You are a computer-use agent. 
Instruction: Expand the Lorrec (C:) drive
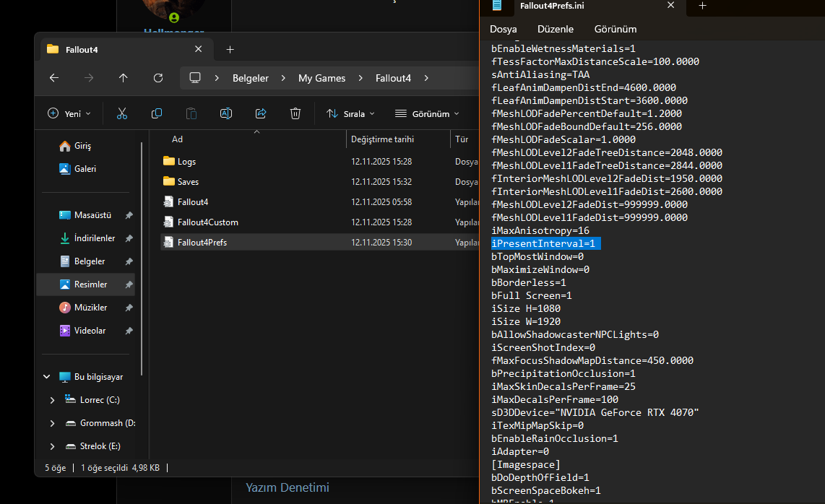click(52, 400)
